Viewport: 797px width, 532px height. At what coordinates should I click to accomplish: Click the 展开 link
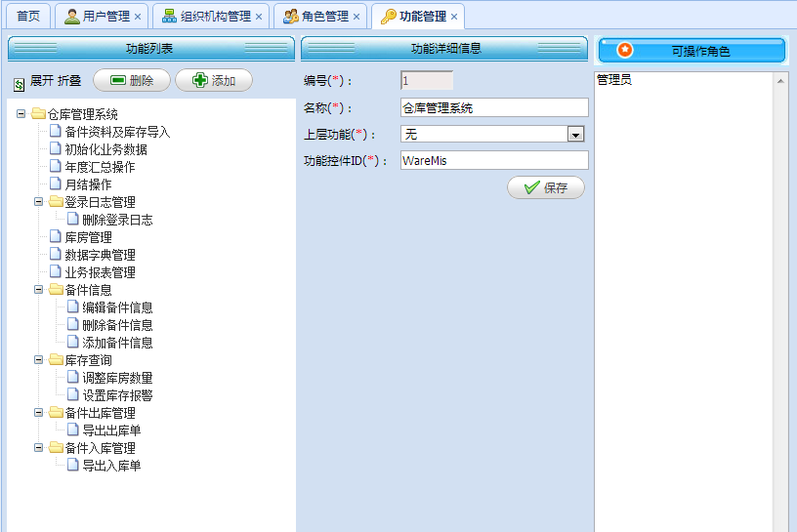42,81
